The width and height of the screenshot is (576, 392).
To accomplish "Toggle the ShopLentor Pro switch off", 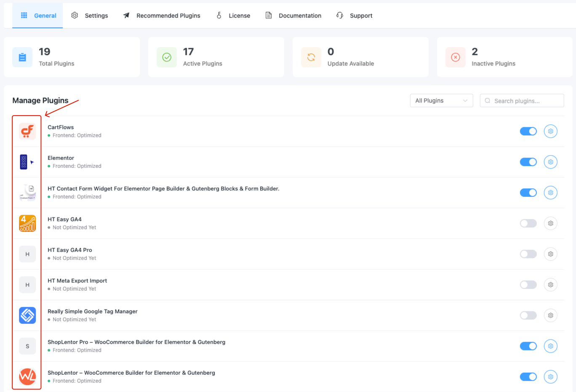I will [528, 346].
